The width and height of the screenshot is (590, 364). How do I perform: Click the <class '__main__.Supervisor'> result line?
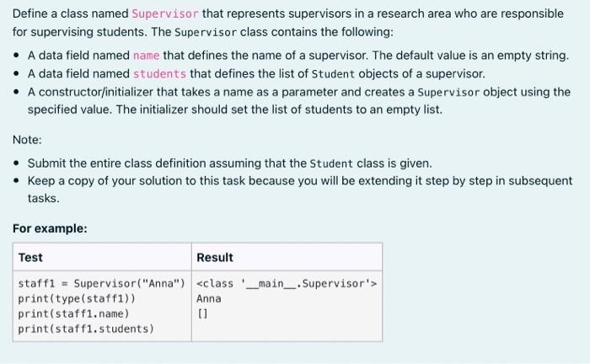coord(287,283)
